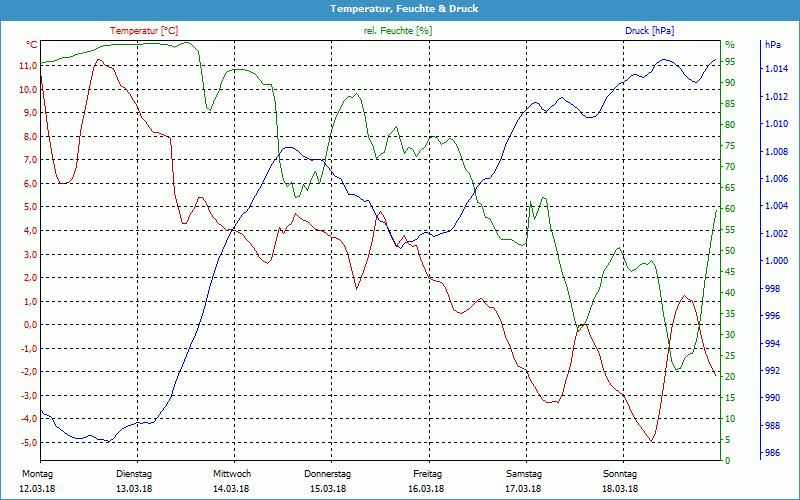Click the 'Donnerstag' day label
This screenshot has height=500, width=800.
click(x=328, y=474)
